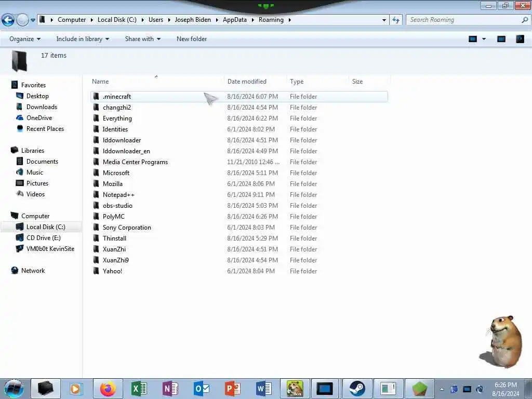Select the obs-studio folder
The width and height of the screenshot is (532, 399).
pos(117,206)
